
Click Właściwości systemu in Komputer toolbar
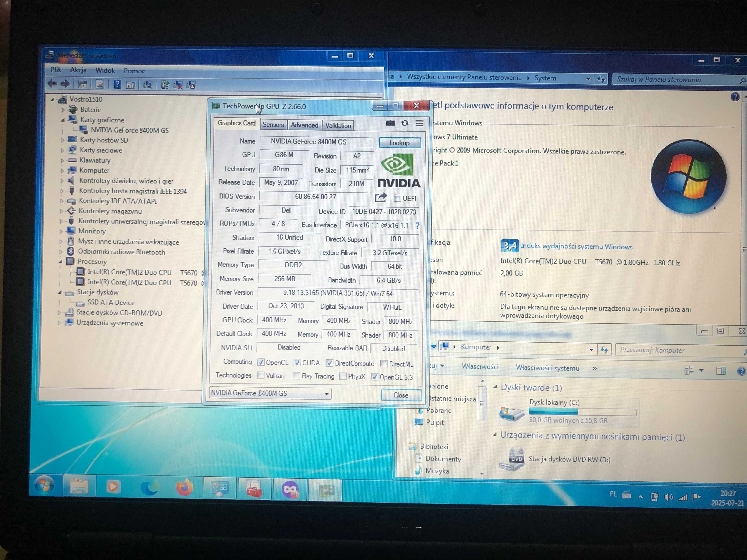click(x=547, y=368)
